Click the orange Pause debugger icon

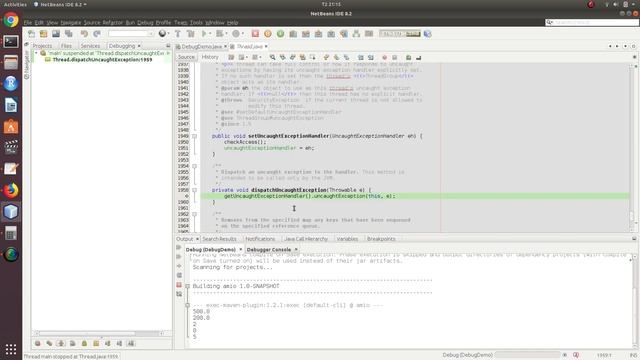268,34
